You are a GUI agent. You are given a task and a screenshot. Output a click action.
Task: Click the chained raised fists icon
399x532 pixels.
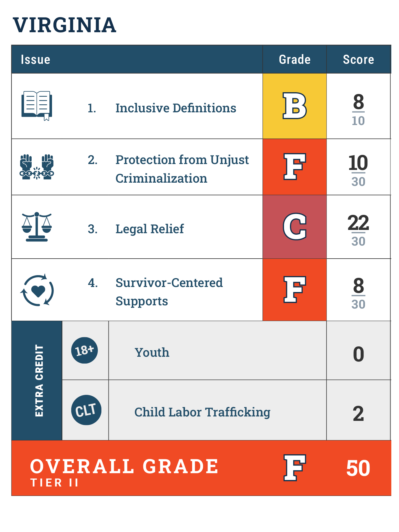[x=37, y=167]
